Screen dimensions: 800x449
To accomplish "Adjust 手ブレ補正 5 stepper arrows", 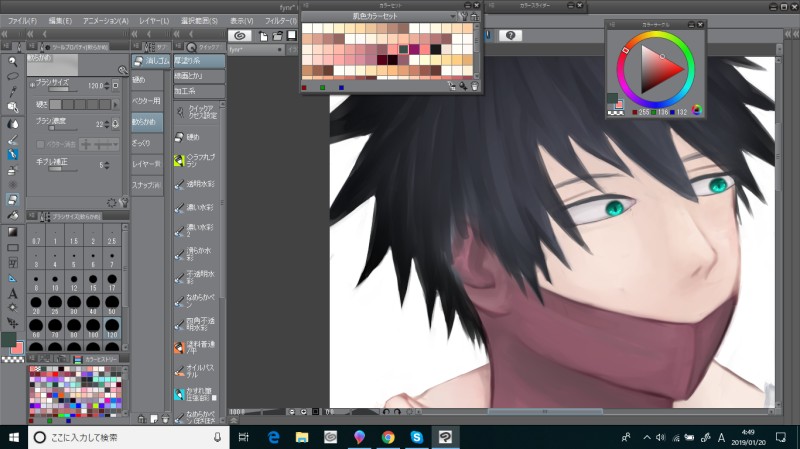I will pyautogui.click(x=107, y=165).
